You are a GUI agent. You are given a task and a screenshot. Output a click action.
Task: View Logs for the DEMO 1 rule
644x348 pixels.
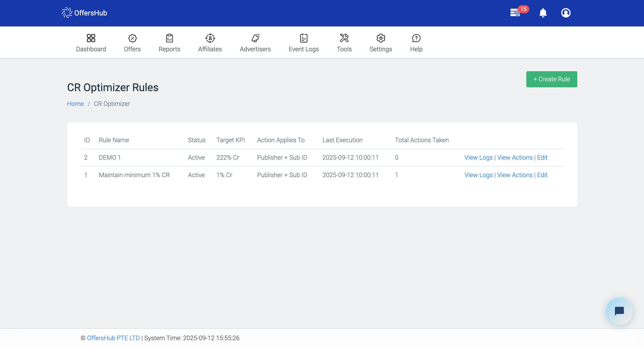coord(478,158)
